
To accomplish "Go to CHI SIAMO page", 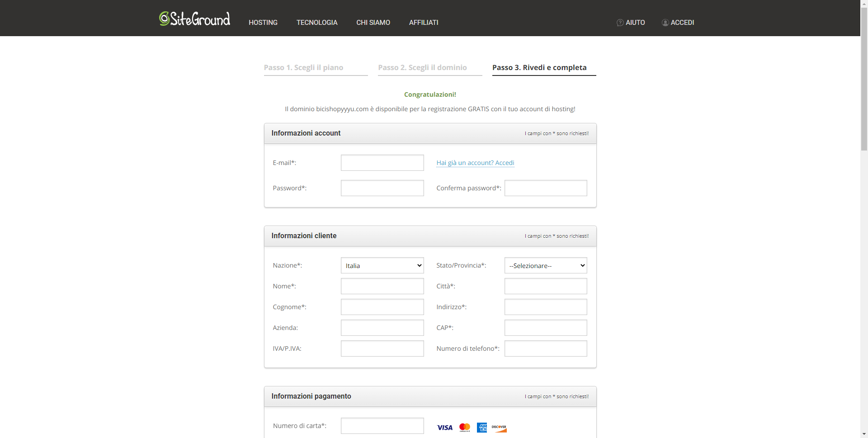I will [x=373, y=23].
